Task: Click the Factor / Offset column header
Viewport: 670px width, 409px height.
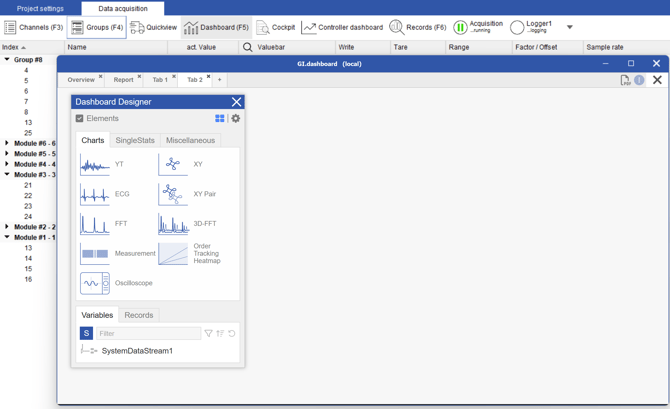Action: (x=547, y=47)
